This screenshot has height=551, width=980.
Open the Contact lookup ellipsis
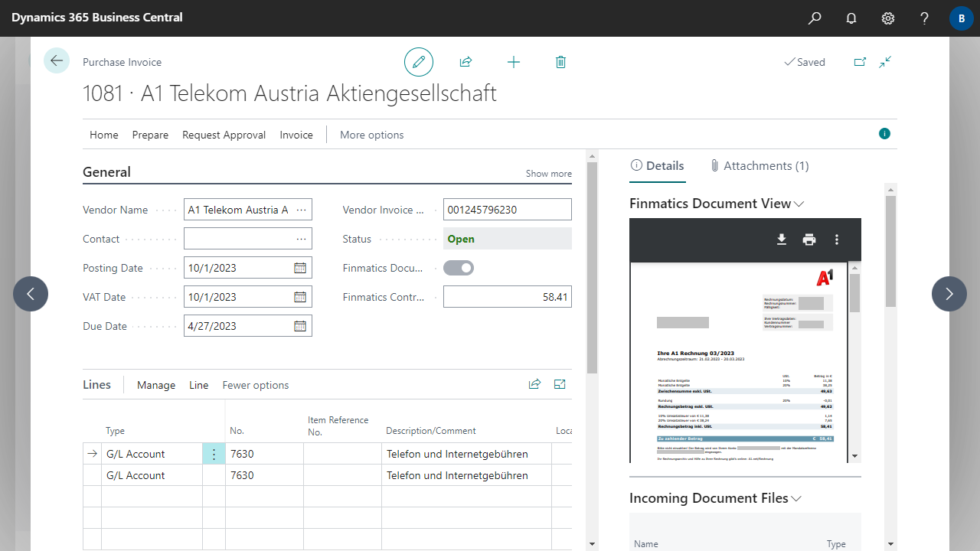coord(301,239)
